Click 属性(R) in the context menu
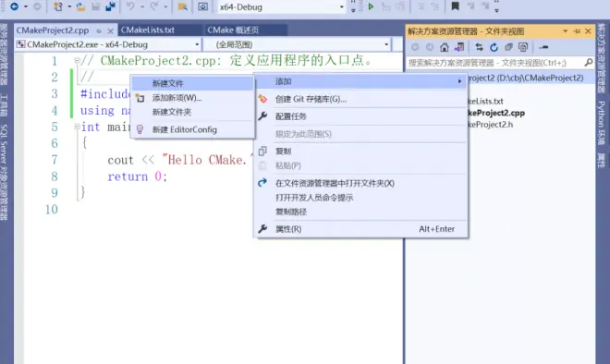Image resolution: width=610 pixels, height=364 pixels. 361,229
